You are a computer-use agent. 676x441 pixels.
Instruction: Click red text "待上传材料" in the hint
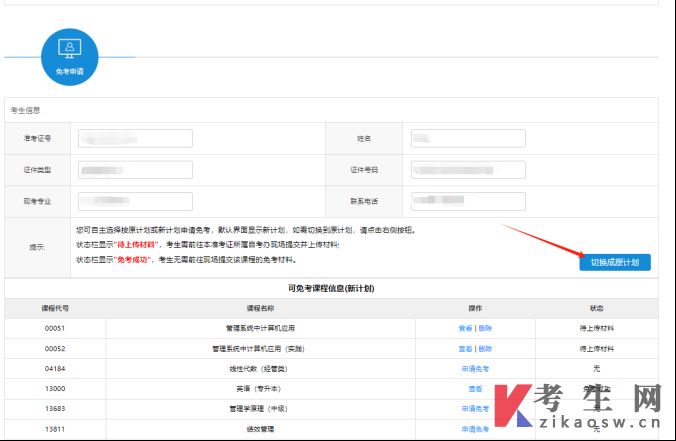[x=136, y=245]
